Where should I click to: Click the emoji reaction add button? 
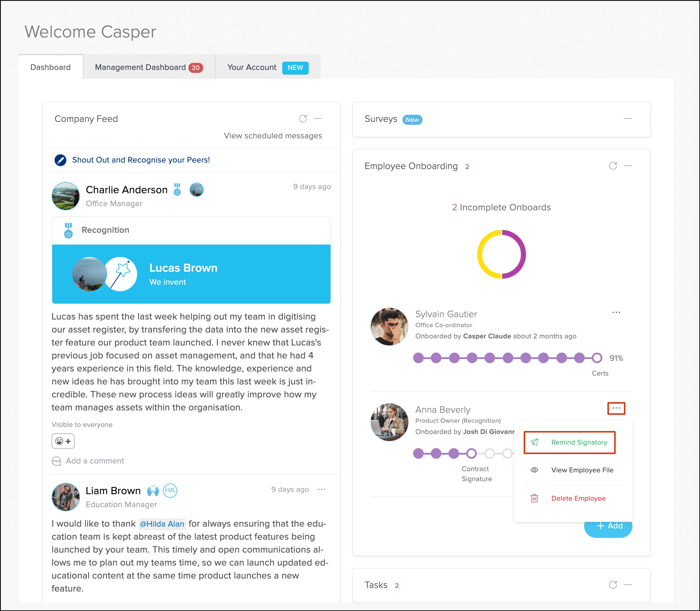coord(63,441)
